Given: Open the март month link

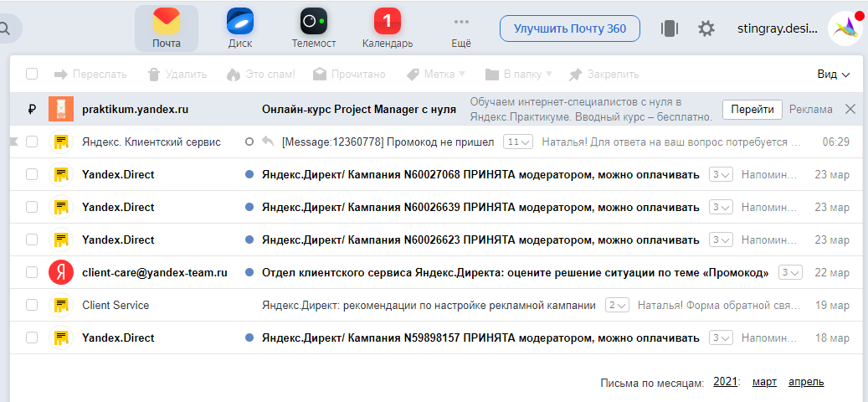Looking at the screenshot, I should click(764, 382).
